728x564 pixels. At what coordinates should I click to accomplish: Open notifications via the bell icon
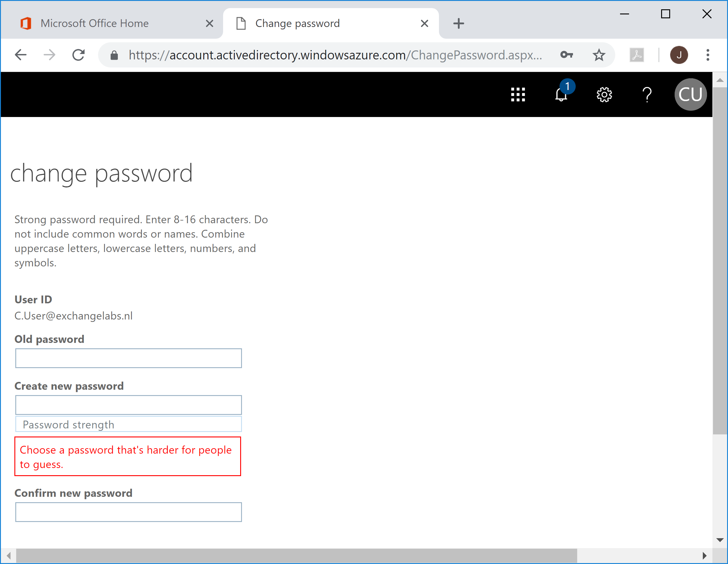(x=561, y=95)
